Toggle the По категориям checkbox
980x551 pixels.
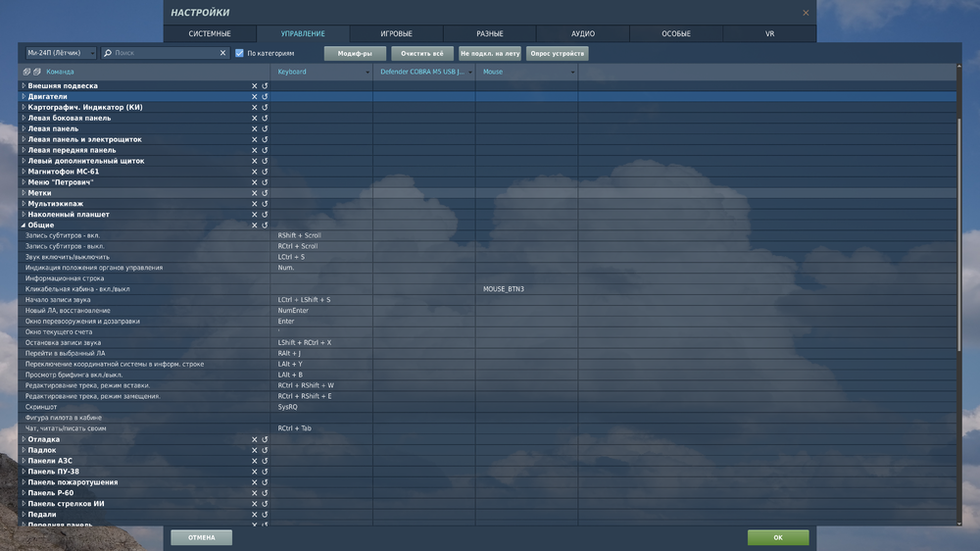coord(239,53)
